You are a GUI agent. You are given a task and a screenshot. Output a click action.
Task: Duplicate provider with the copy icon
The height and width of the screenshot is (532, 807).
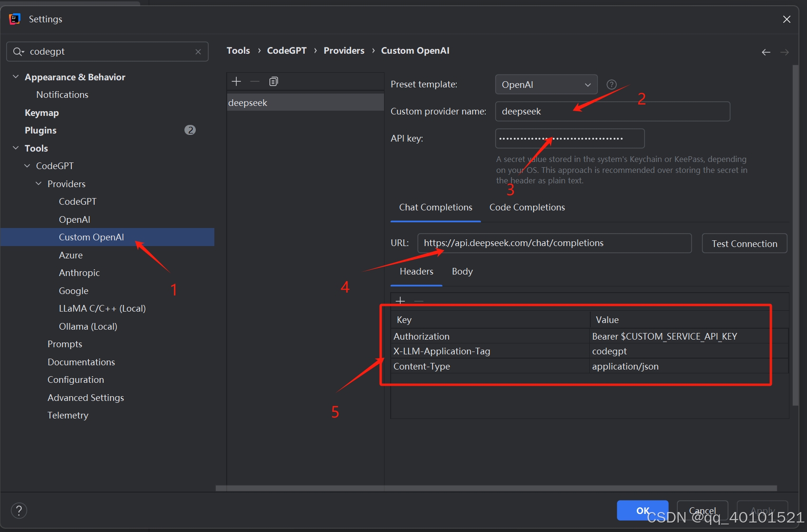pyautogui.click(x=274, y=82)
